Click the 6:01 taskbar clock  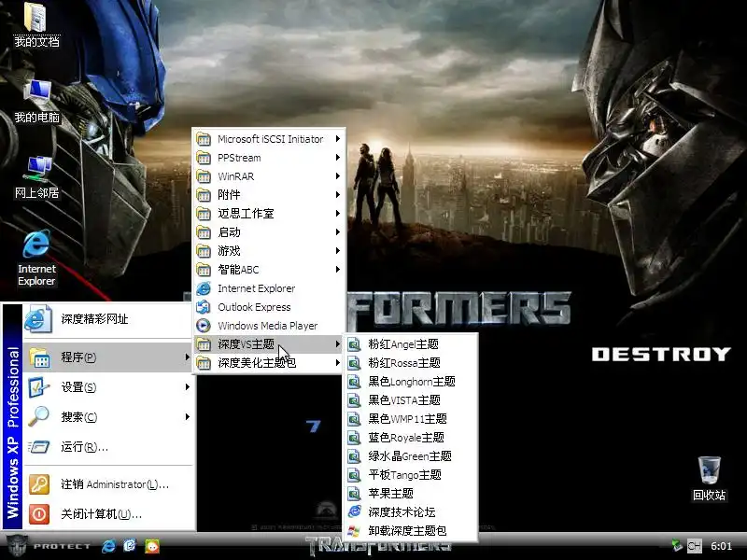721,546
